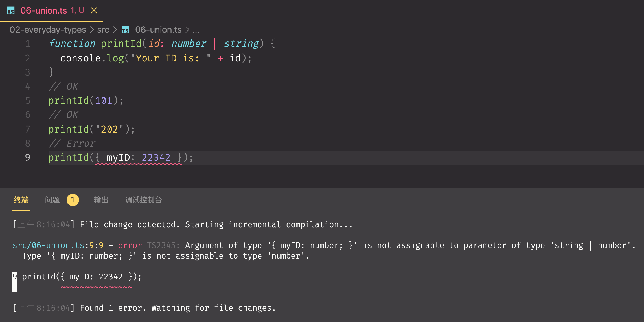Click the 'number' type annotation on line 1
The image size is (644, 322).
coord(189,44)
